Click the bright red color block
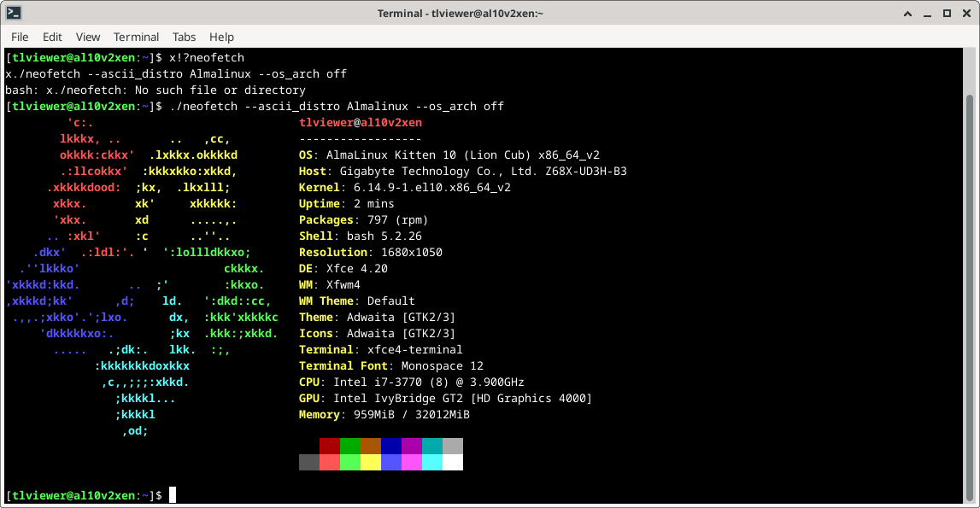 click(x=330, y=462)
